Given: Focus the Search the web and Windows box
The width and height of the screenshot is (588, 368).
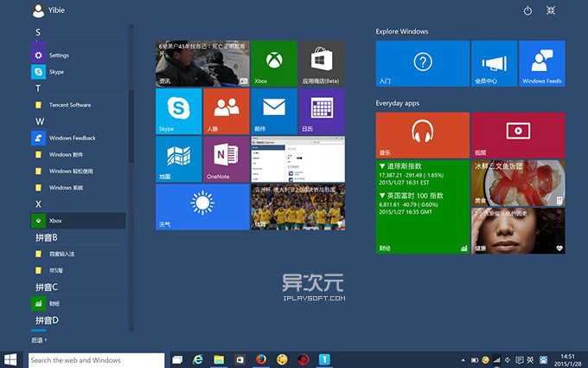Looking at the screenshot, I should 96,360.
